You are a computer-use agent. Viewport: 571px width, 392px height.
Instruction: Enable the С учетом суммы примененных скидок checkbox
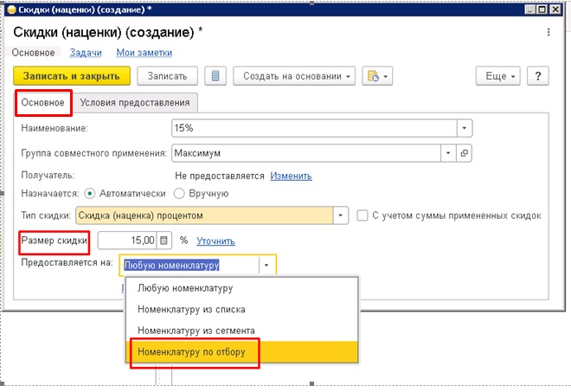[363, 215]
